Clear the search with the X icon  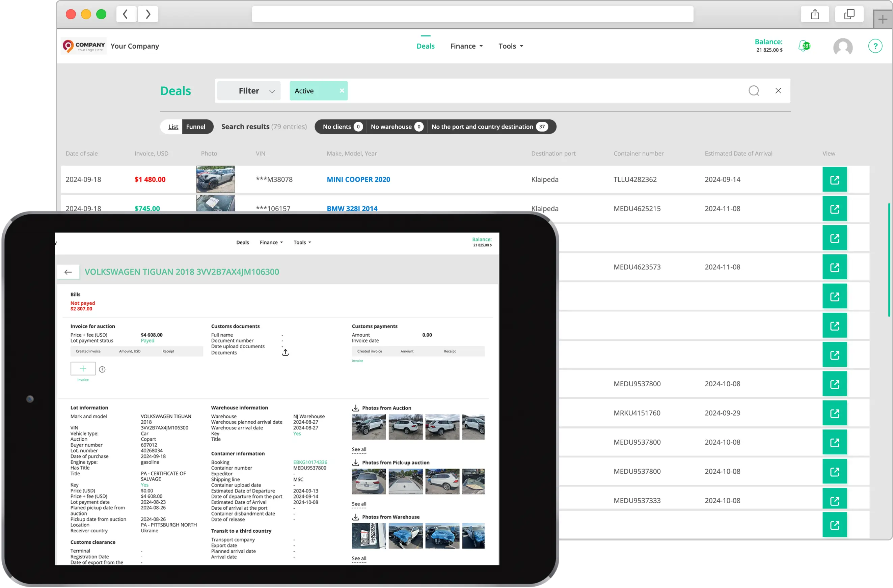click(778, 91)
